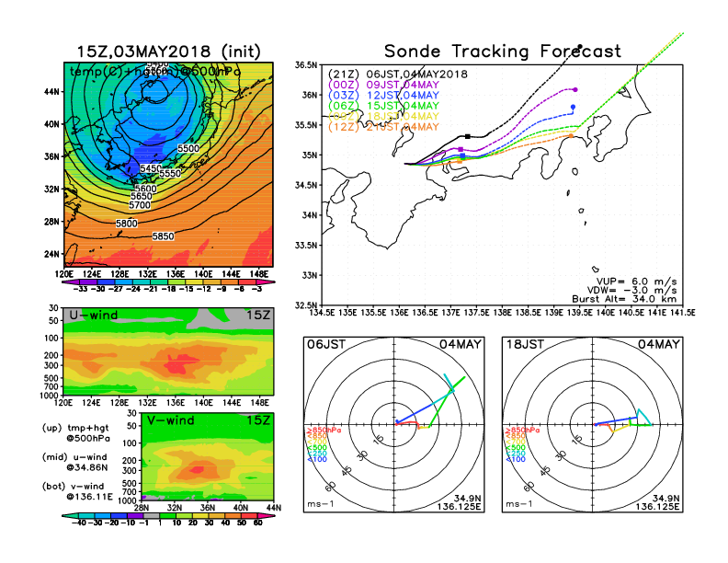Viewport: 728px width, 563px height.
Task: Click the 'Burst Alt= 34.0 km' value
Action: click(624, 299)
